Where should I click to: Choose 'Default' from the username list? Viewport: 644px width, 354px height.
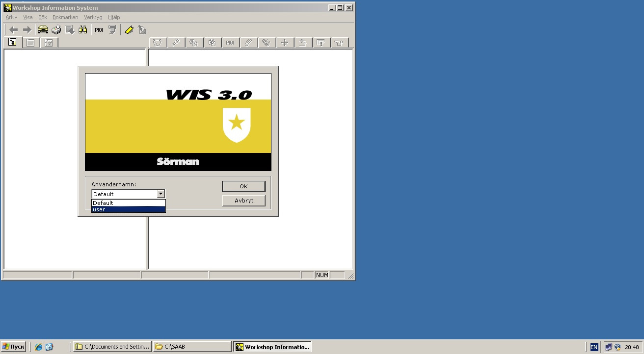(129, 202)
